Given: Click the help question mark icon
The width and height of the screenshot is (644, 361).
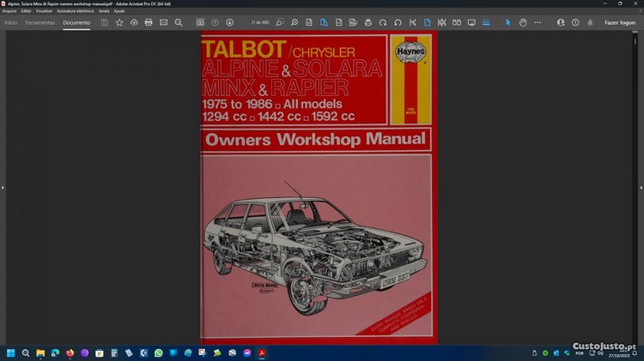Looking at the screenshot, I should (x=575, y=22).
